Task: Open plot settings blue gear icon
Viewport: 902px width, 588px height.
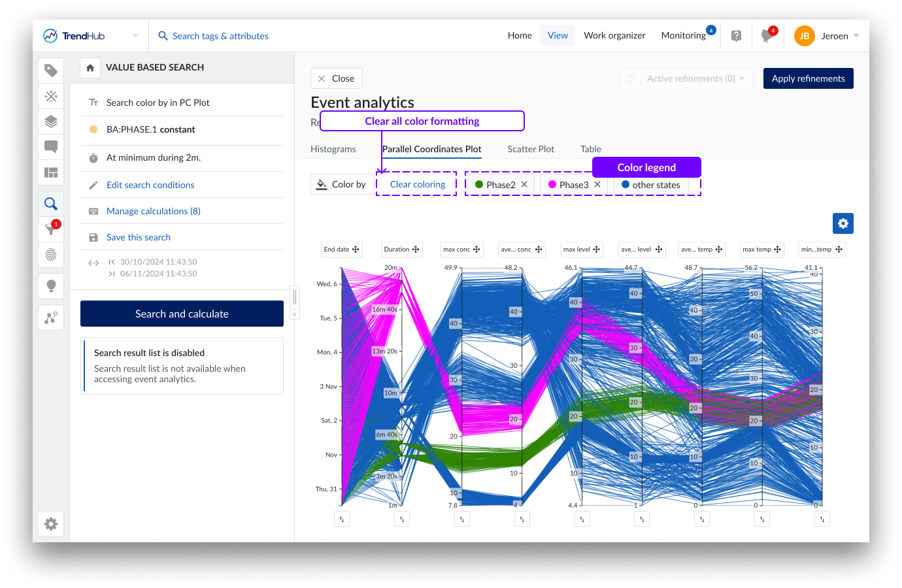Action: (843, 223)
